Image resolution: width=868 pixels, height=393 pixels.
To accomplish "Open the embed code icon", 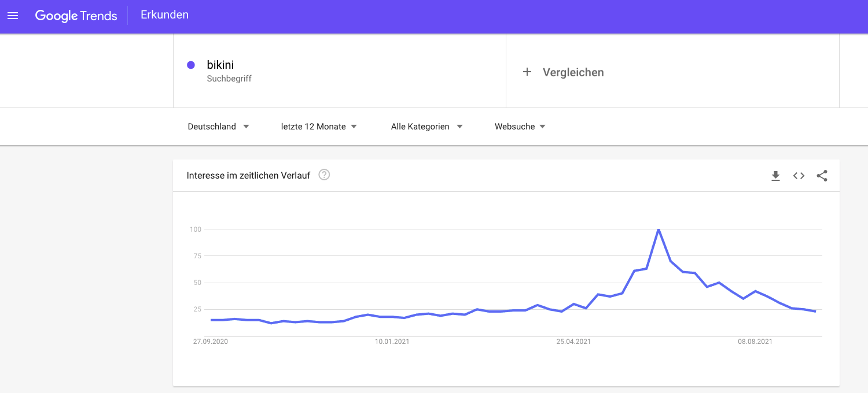I will click(x=799, y=176).
